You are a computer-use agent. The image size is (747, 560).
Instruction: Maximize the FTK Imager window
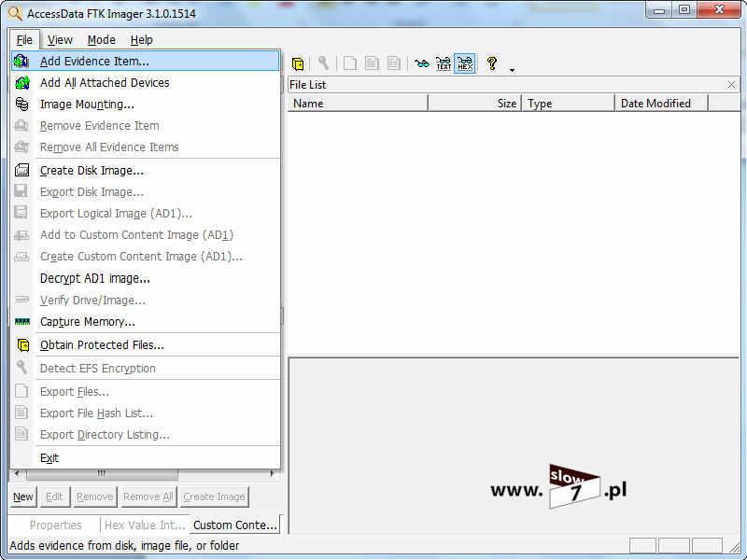684,10
